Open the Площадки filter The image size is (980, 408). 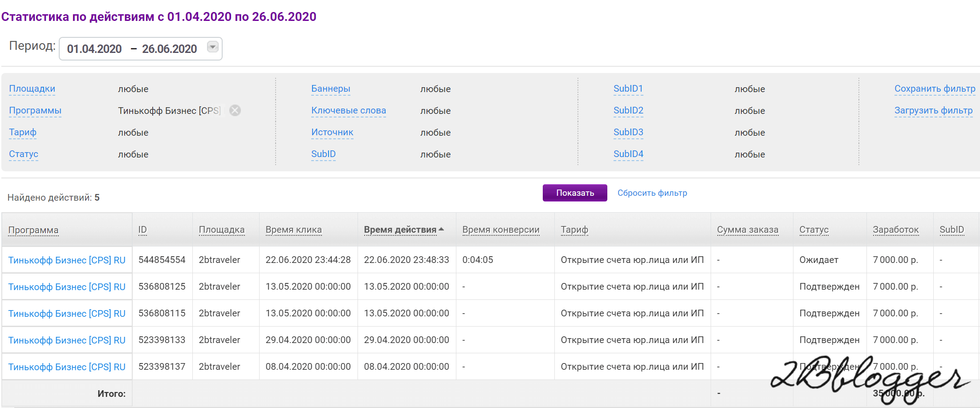point(32,89)
